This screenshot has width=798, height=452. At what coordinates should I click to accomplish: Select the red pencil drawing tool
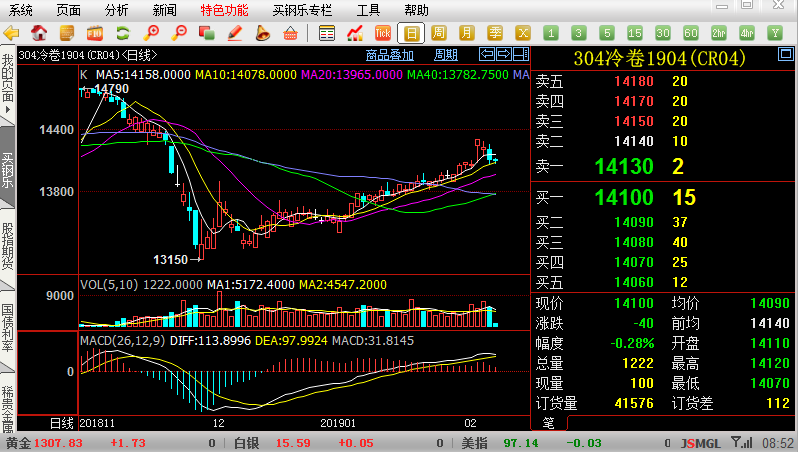click(x=235, y=33)
